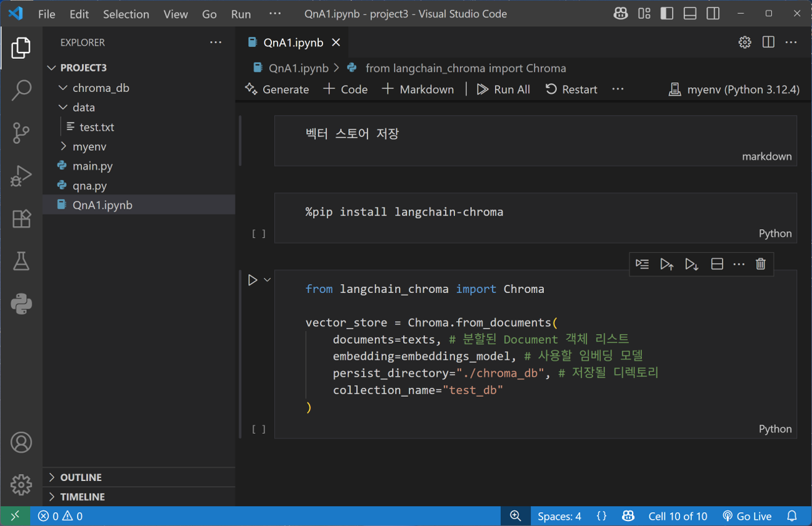Viewport: 812px width, 526px height.
Task: Open the Manage gear in activity bar
Action: pos(21,484)
